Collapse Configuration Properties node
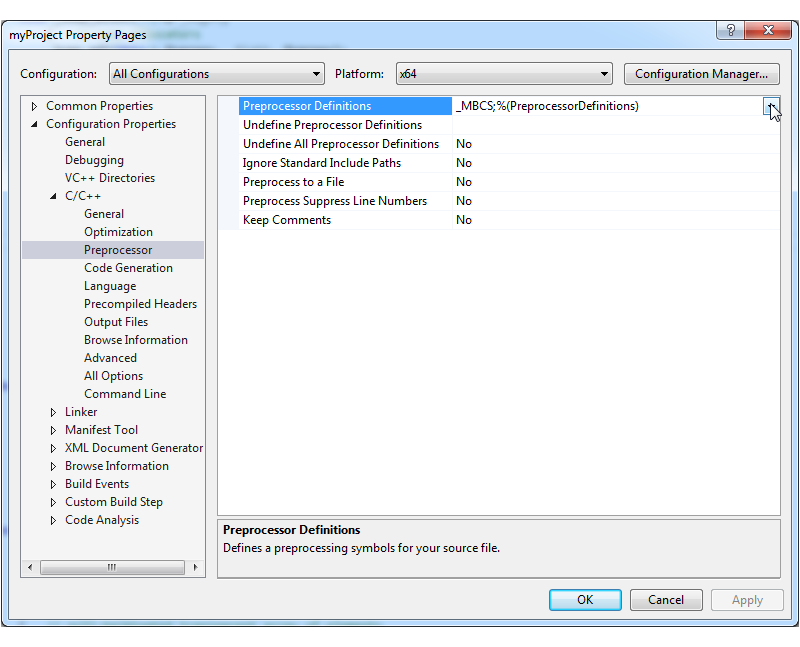The width and height of the screenshot is (800, 647). click(x=34, y=124)
